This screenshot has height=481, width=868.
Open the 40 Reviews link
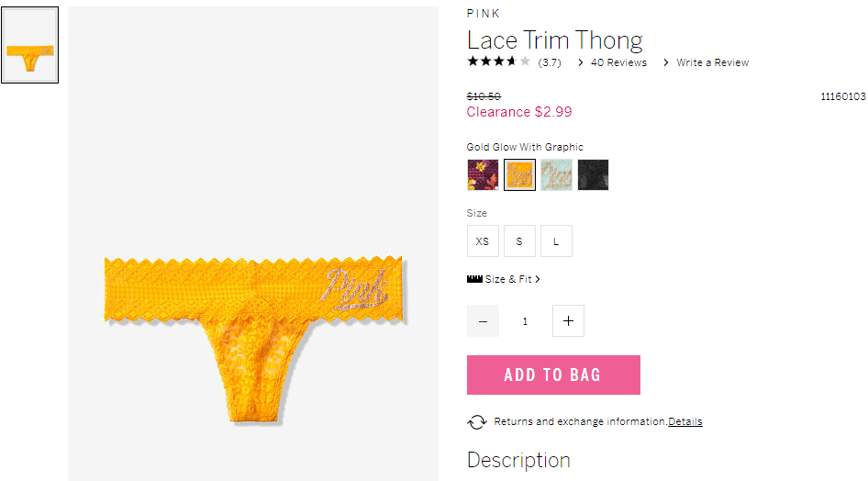pos(612,62)
